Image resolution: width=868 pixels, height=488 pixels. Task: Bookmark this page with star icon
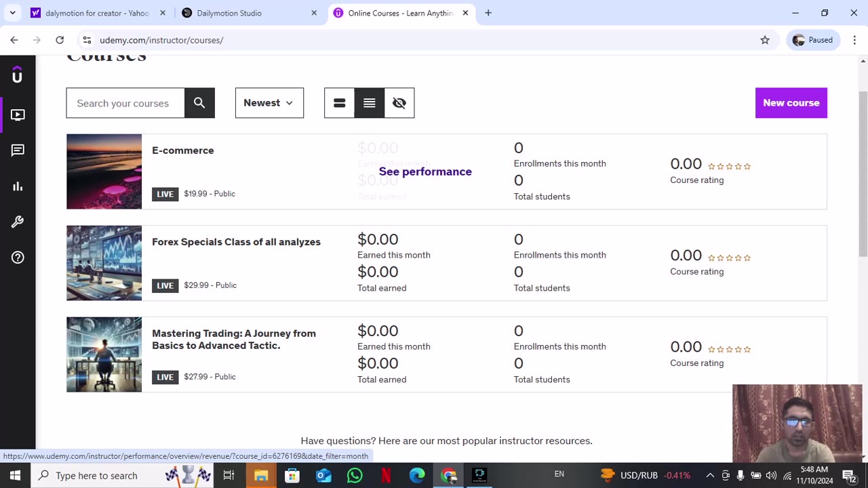tap(765, 40)
